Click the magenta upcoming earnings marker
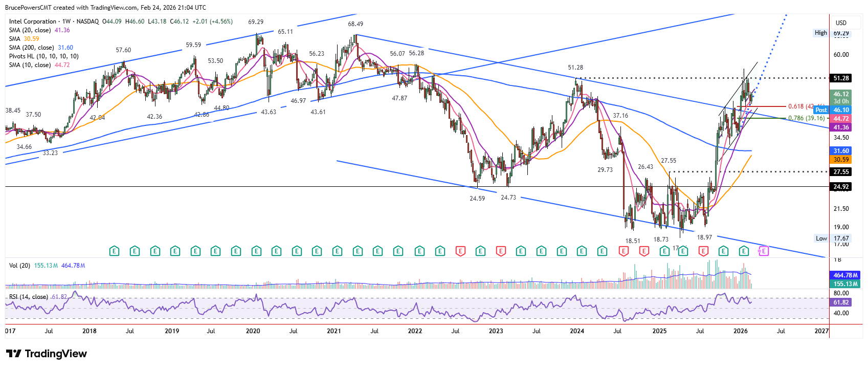 click(763, 251)
